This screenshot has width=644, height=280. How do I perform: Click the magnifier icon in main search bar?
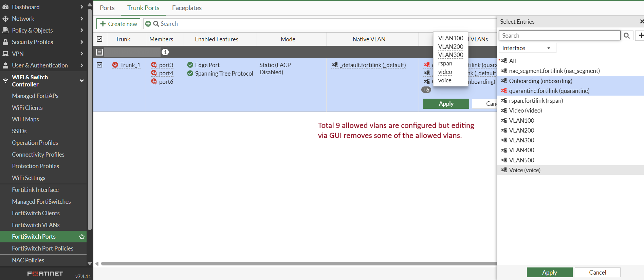[x=156, y=24]
